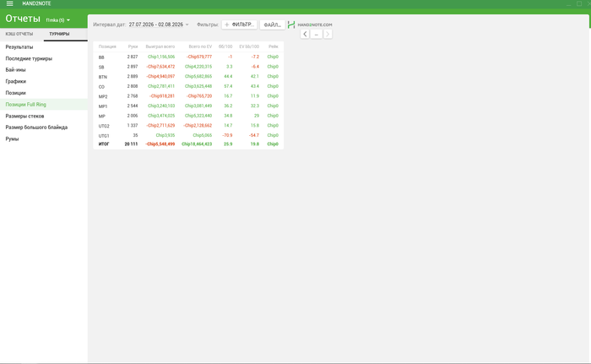
Task: Sort by Позиция column header
Action: click(107, 46)
